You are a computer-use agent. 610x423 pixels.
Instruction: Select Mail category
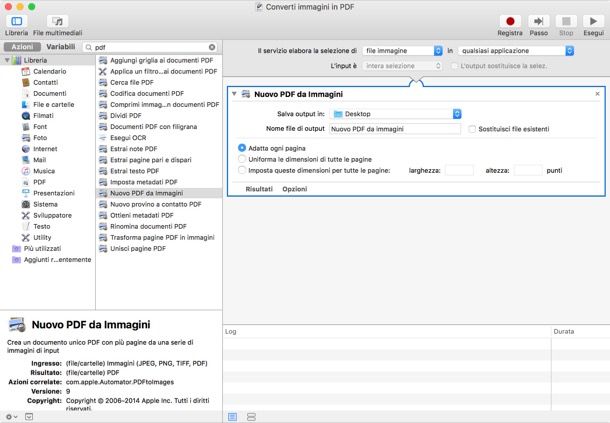39,160
